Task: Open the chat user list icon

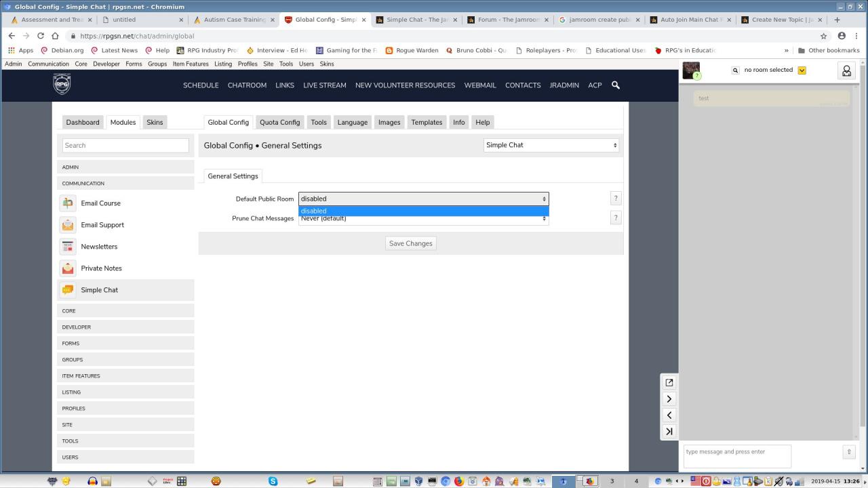Action: [x=846, y=70]
